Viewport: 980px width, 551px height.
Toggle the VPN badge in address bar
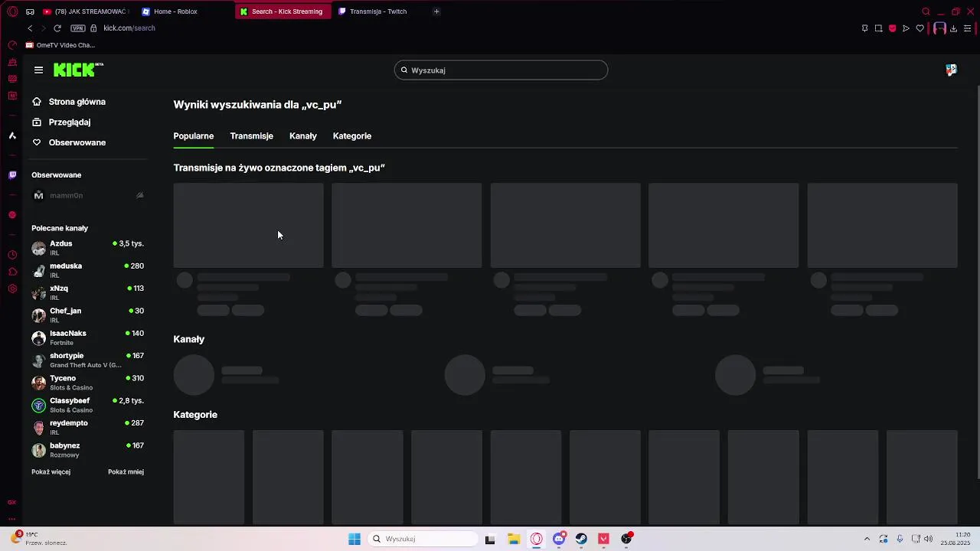[x=77, y=28]
